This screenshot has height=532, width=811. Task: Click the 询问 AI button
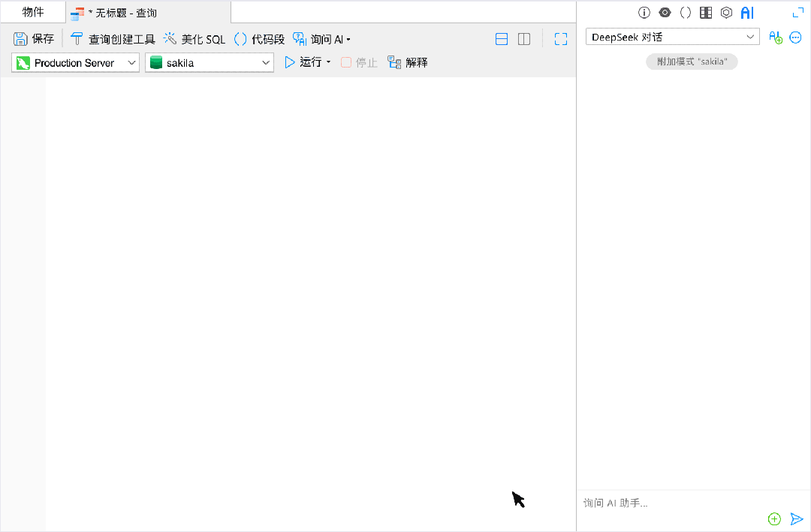click(x=318, y=39)
